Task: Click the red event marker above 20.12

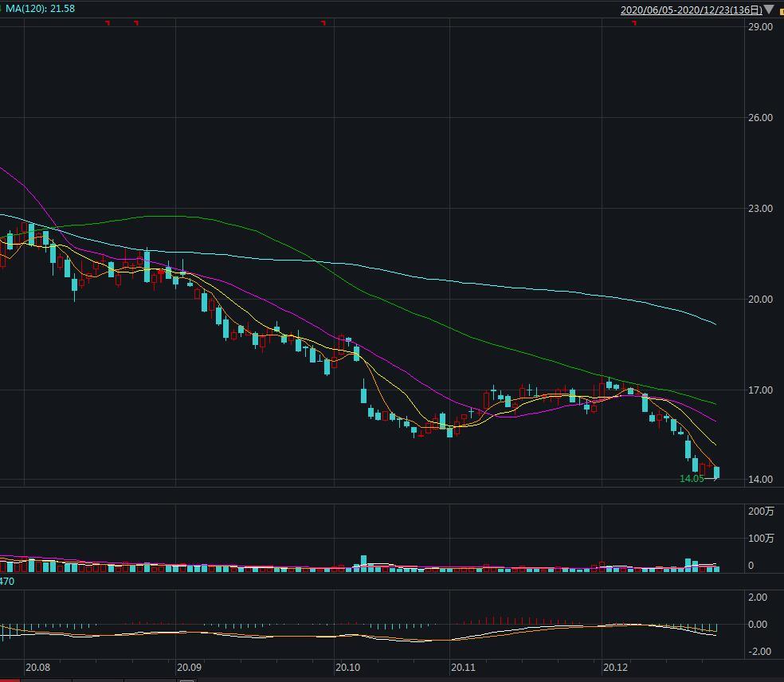Action: (x=634, y=23)
